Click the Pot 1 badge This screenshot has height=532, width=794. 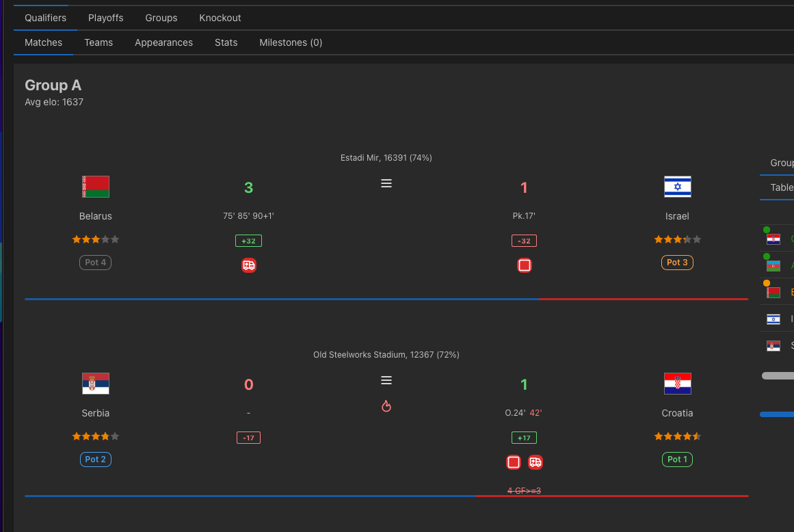[677, 460]
